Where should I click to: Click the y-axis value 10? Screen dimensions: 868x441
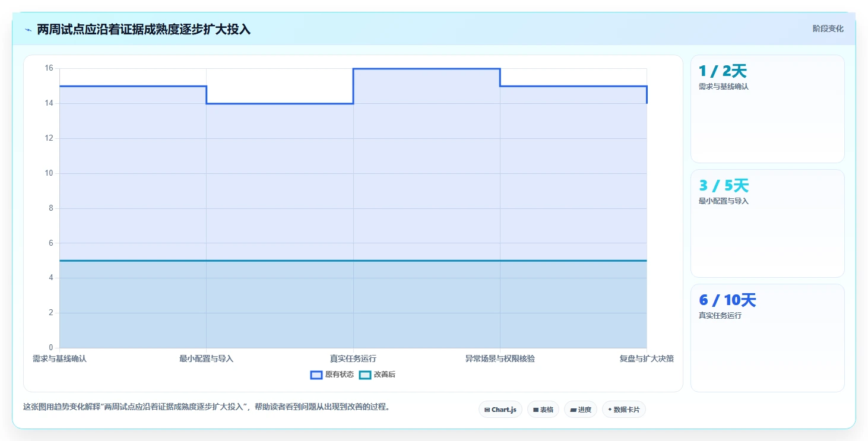click(x=49, y=173)
